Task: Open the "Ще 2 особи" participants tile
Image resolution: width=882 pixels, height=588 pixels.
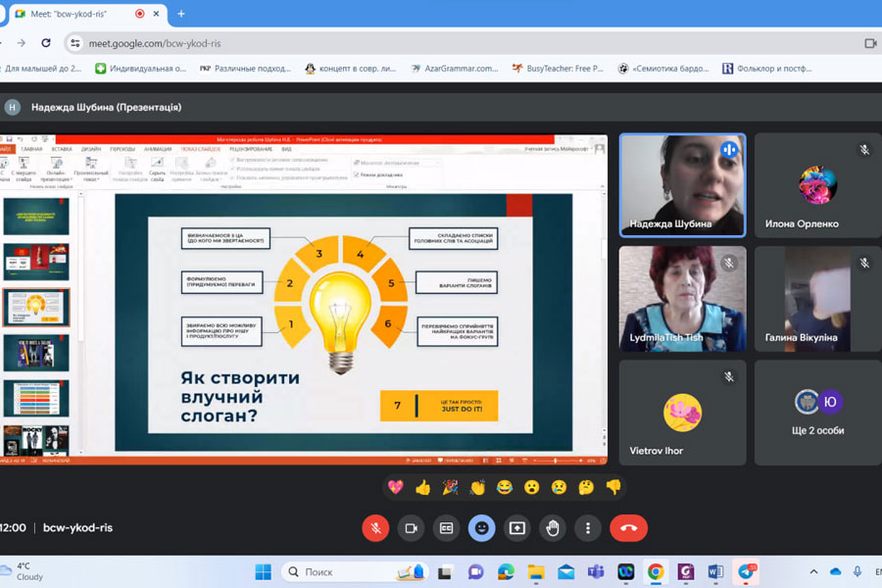Action: [x=817, y=413]
